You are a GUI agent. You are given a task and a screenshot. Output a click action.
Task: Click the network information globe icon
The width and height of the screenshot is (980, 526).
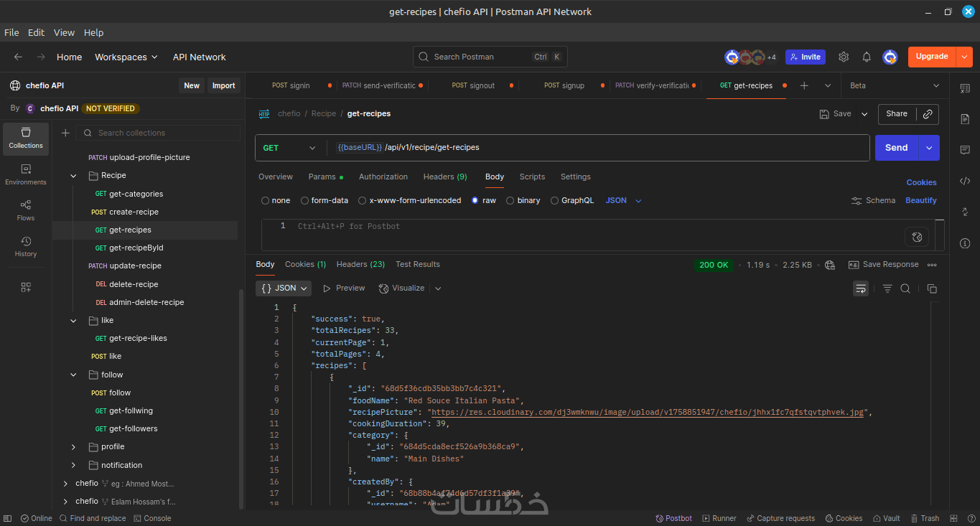(830, 265)
